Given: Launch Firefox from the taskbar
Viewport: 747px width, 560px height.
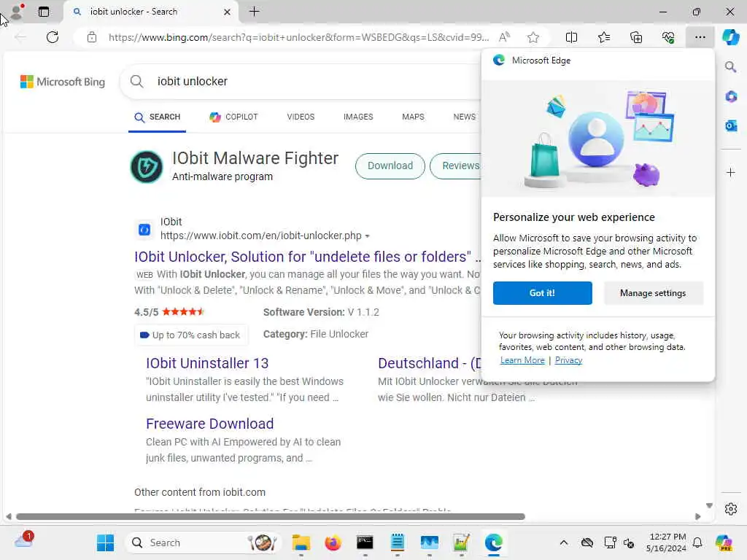Looking at the screenshot, I should click(x=333, y=542).
